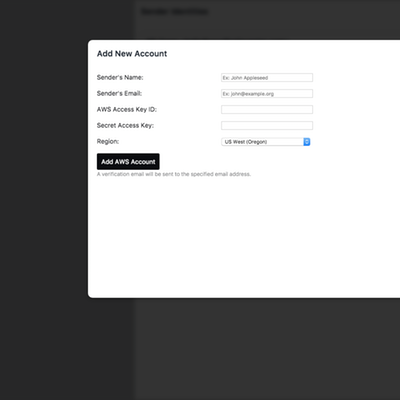This screenshot has height=400, width=400.
Task: Click the Add AWS Account button
Action: 128,162
